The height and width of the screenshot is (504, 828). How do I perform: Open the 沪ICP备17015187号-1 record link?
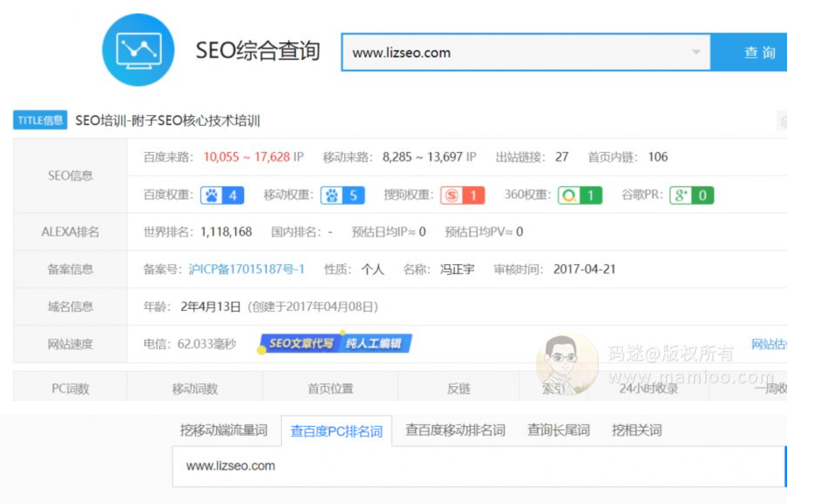(246, 269)
